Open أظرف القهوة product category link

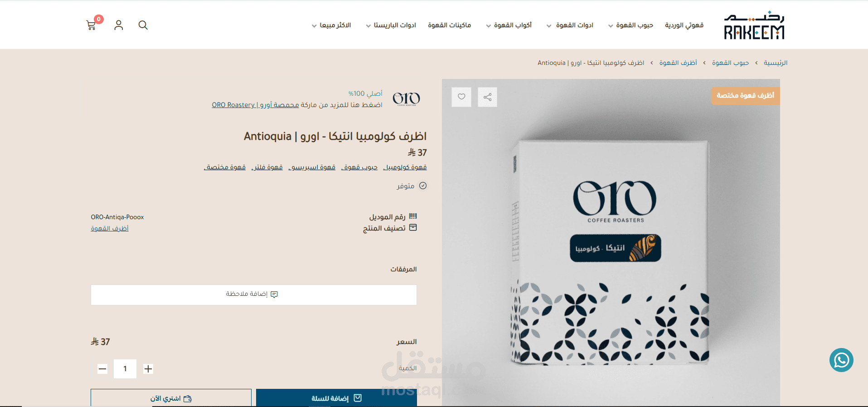pos(110,228)
